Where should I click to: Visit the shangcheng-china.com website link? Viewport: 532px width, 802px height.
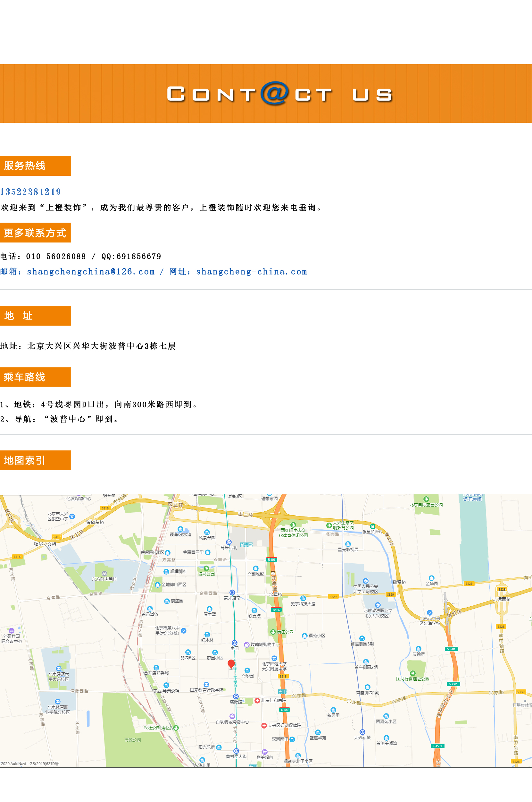point(251,272)
